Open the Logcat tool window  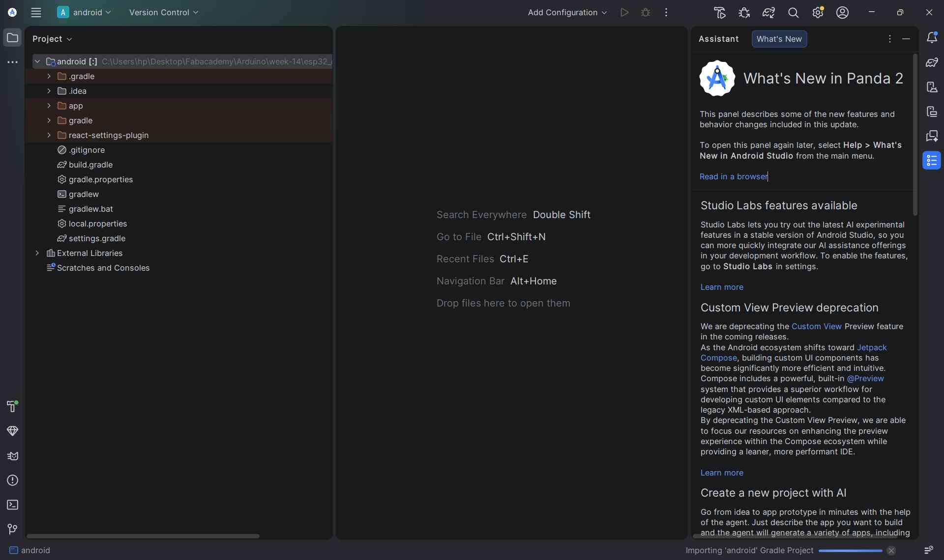[x=12, y=456]
